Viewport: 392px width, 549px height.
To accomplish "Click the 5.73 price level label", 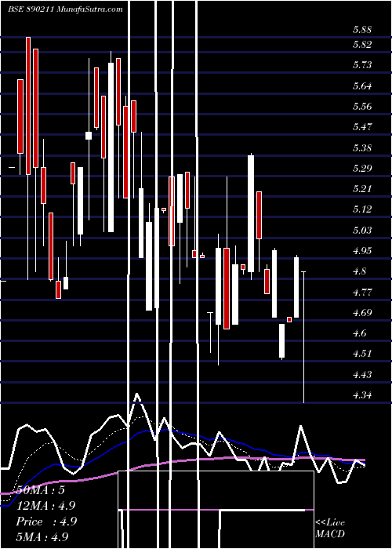I will 362,65.
